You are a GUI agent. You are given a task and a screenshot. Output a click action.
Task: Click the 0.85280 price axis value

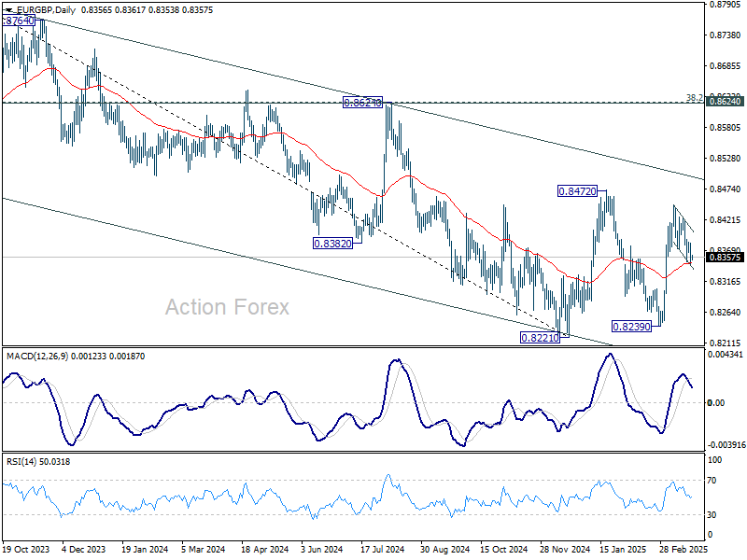coord(726,158)
